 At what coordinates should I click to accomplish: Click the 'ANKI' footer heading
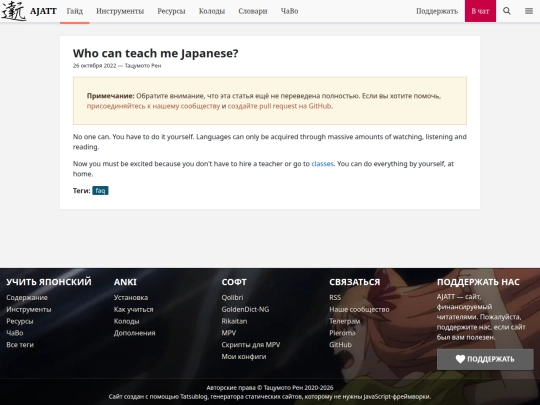tap(125, 282)
